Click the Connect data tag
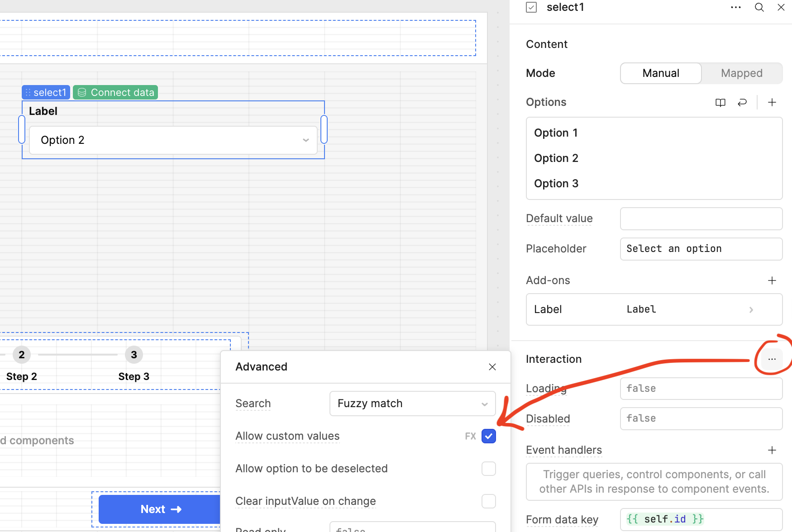The image size is (792, 532). pos(116,92)
